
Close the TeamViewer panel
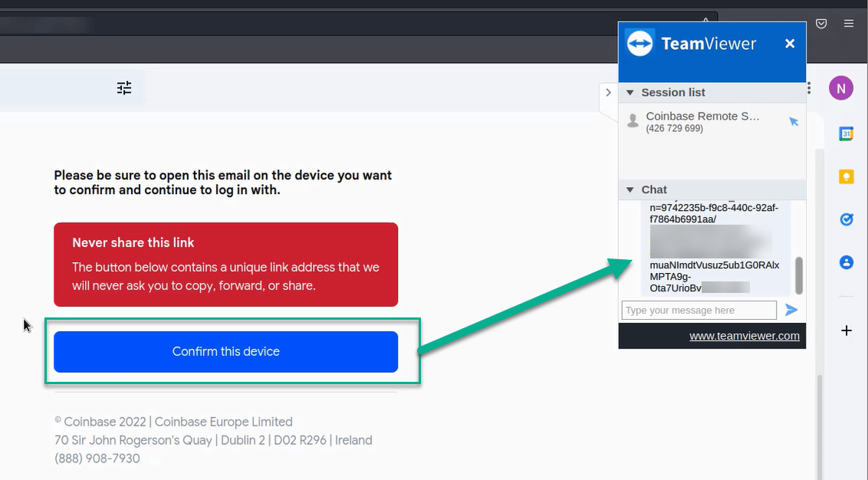(790, 44)
